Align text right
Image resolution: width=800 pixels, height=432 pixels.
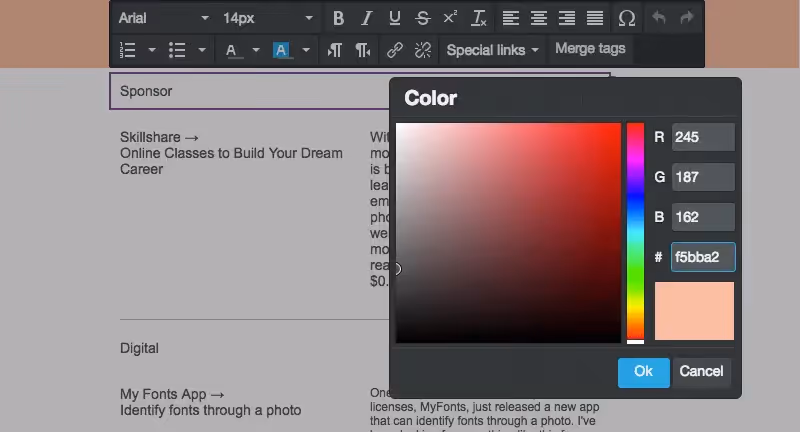567,18
